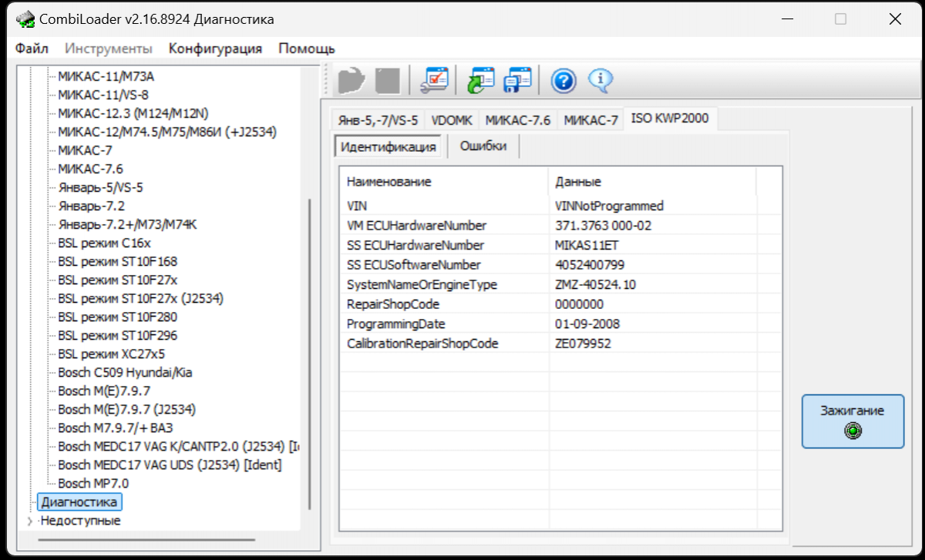Select BSL режим ST10F27x tree item
Screen dimensions: 925x560
(118, 280)
